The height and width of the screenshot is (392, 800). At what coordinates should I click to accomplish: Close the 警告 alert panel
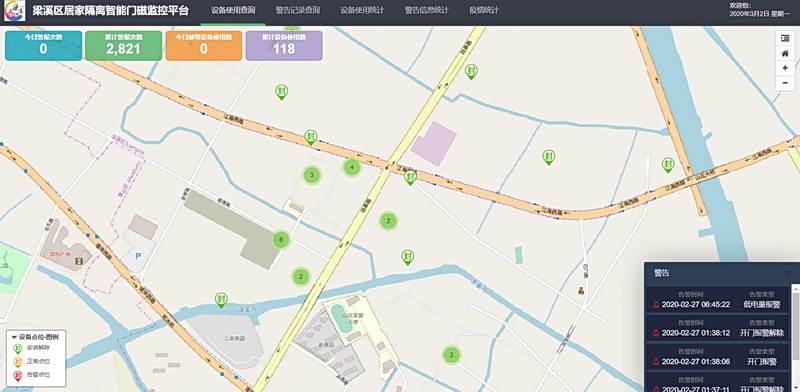pyautogui.click(x=788, y=274)
